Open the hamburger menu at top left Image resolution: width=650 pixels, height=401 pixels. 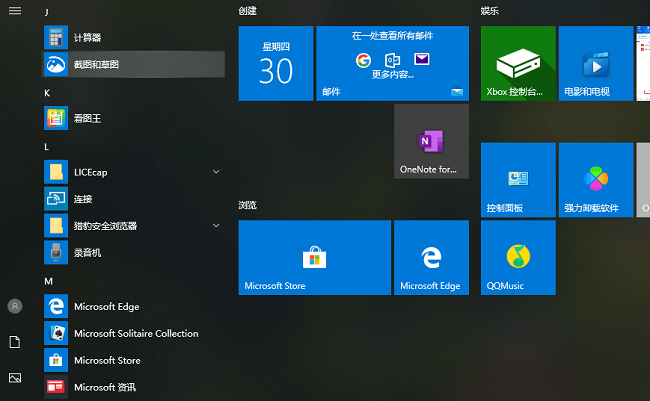(x=15, y=11)
